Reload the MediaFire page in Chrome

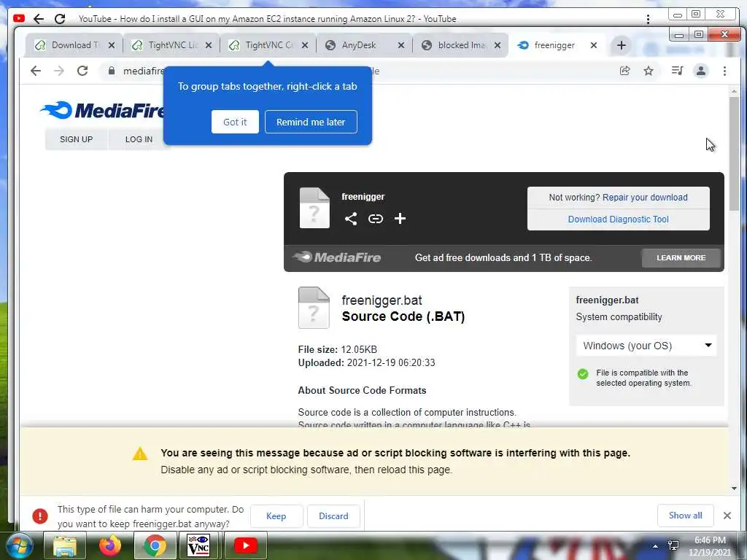82,71
